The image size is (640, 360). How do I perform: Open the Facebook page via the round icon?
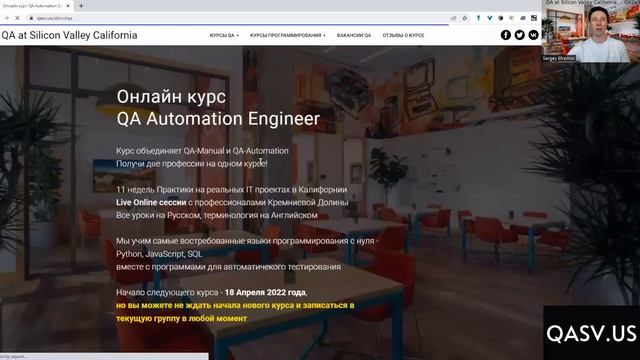506,35
